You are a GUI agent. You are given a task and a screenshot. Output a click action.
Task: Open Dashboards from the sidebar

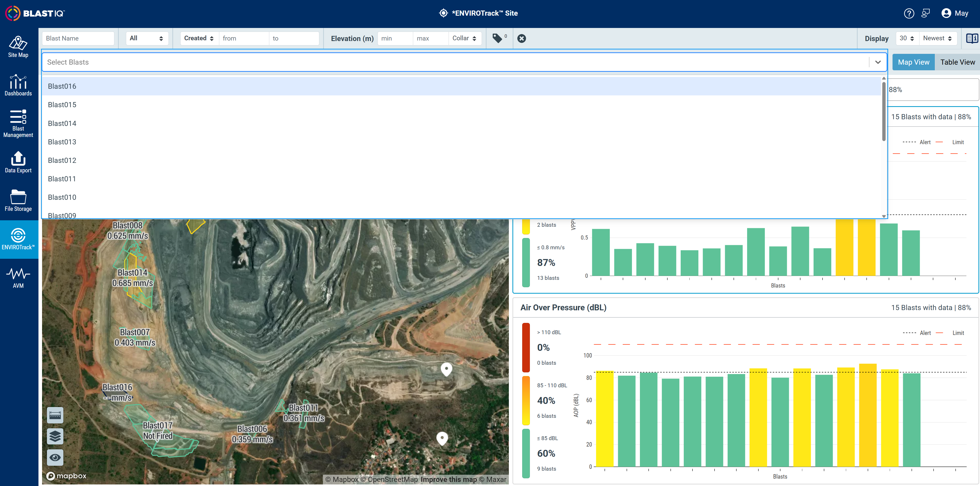[x=18, y=85]
